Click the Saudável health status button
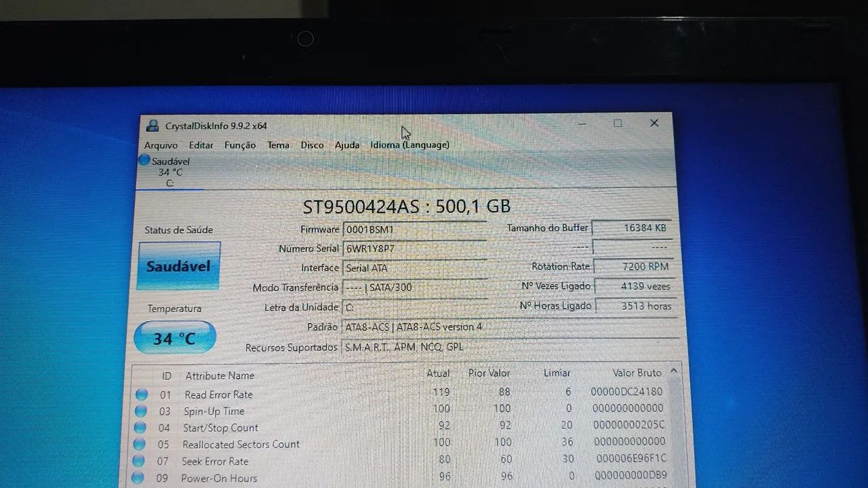The image size is (868, 488). point(179,266)
